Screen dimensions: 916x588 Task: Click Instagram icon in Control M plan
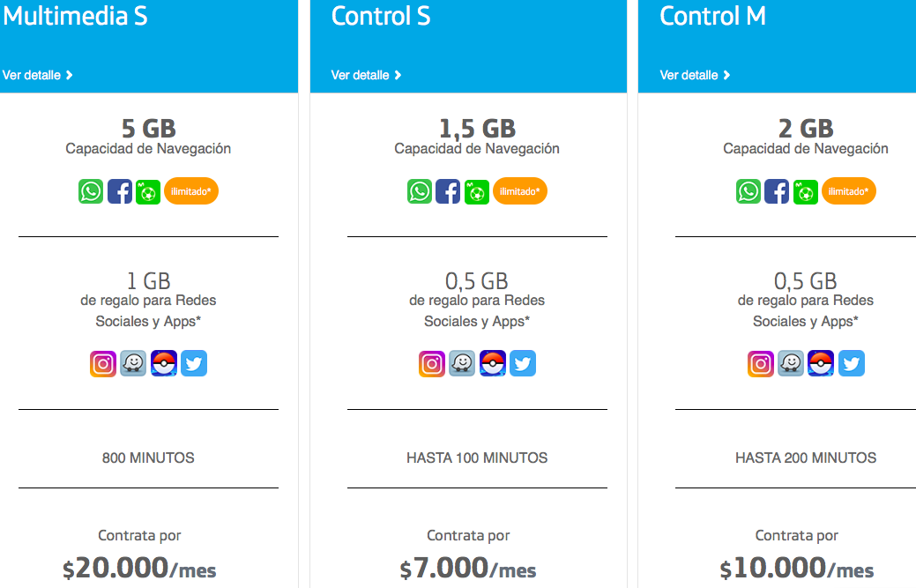pos(761,363)
